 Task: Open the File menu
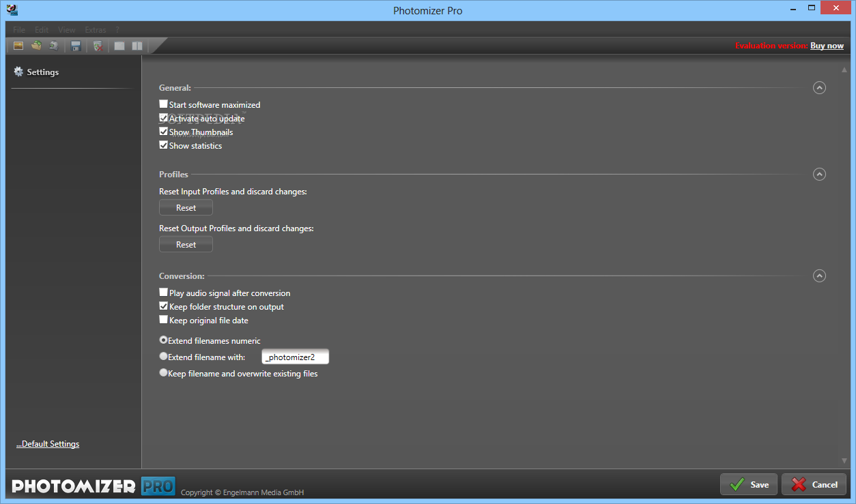pos(19,30)
